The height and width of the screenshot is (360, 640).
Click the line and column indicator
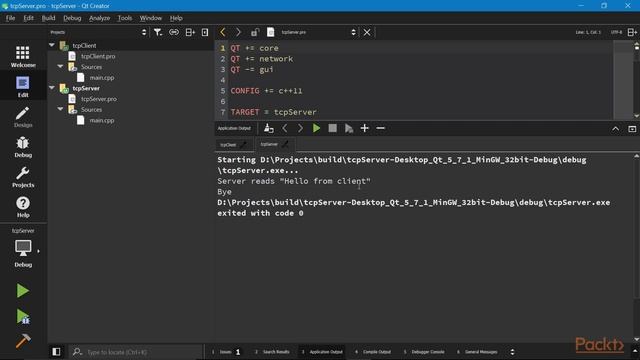588,32
